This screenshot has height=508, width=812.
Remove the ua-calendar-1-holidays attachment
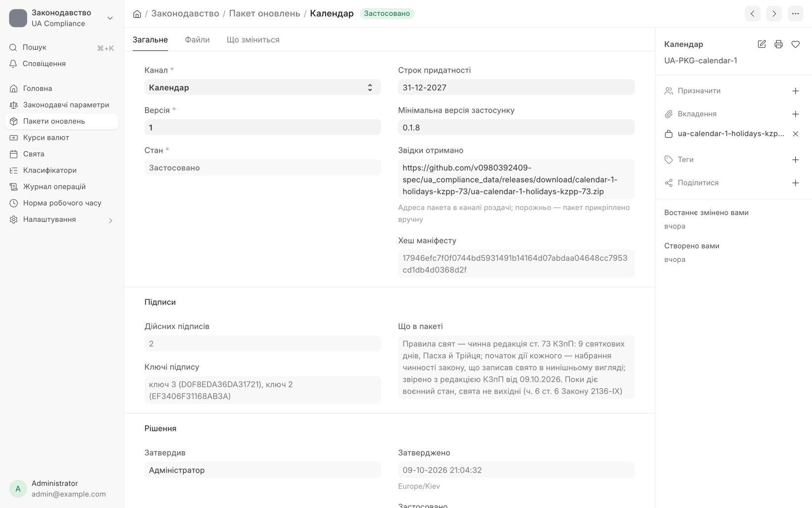(795, 134)
